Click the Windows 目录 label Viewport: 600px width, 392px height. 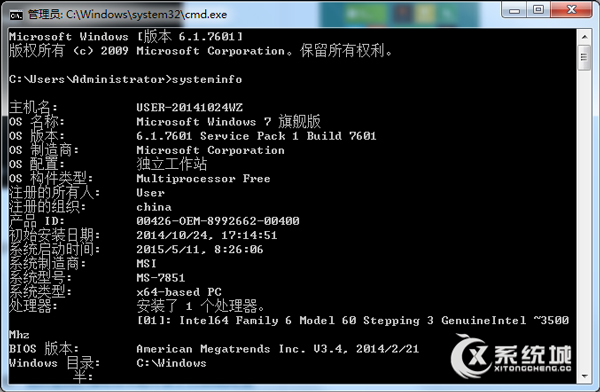[55, 363]
